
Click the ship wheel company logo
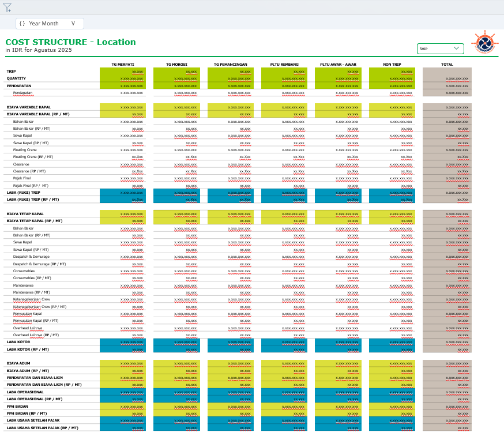coord(484,42)
